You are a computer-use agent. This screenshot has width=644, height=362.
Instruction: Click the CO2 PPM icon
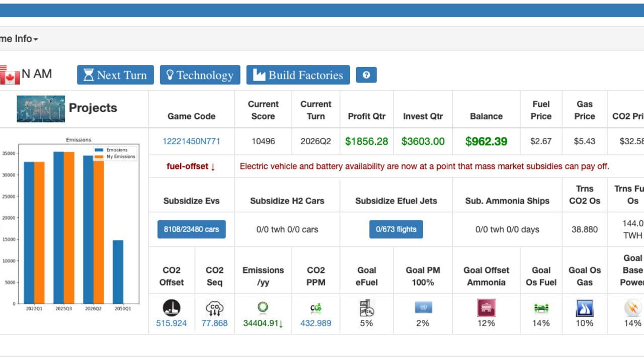pyautogui.click(x=316, y=308)
